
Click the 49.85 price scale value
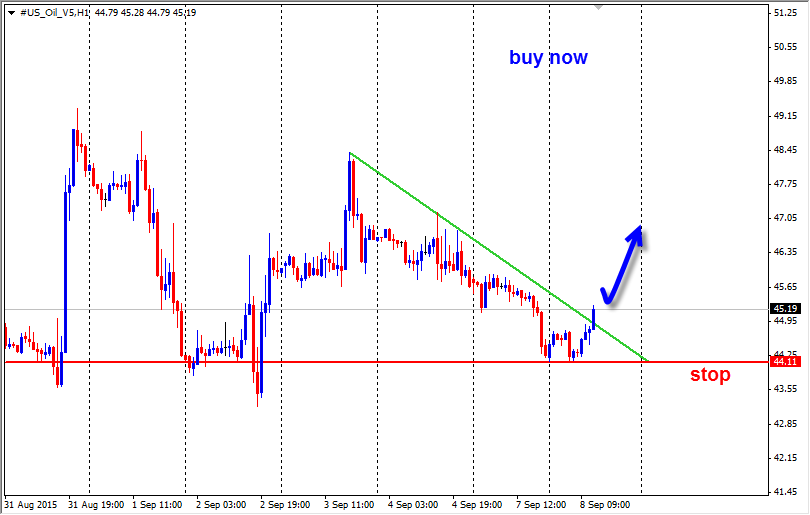(x=785, y=81)
